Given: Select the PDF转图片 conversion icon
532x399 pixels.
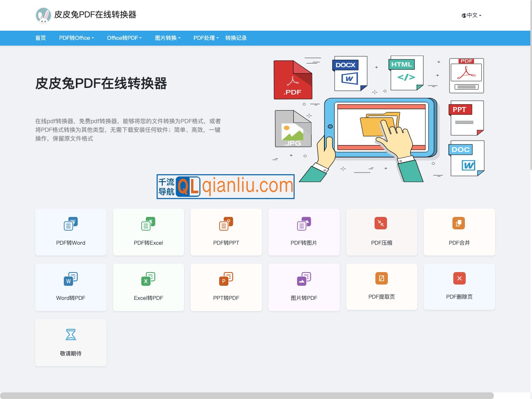Looking at the screenshot, I should 304,223.
